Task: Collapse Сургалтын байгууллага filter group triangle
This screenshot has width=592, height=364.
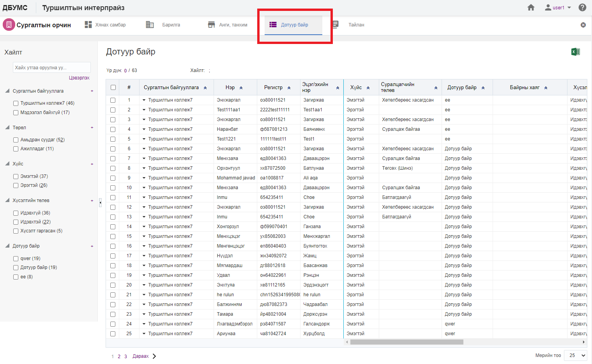Action: click(7, 91)
